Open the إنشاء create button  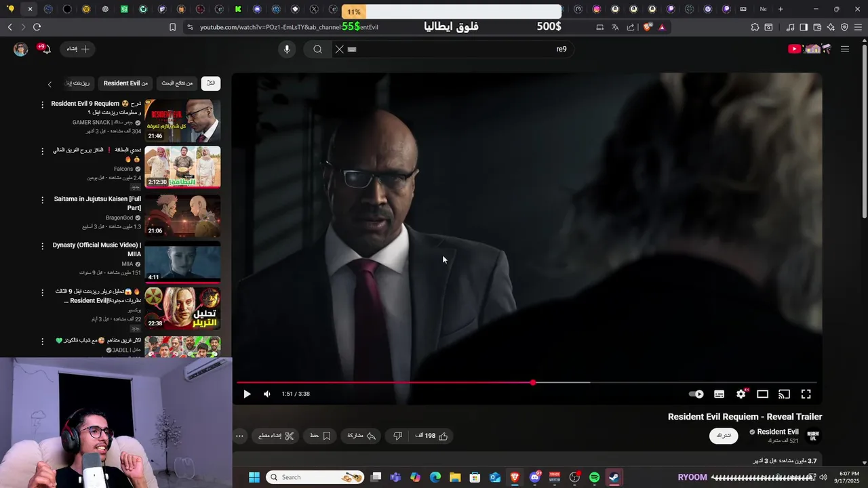(77, 49)
